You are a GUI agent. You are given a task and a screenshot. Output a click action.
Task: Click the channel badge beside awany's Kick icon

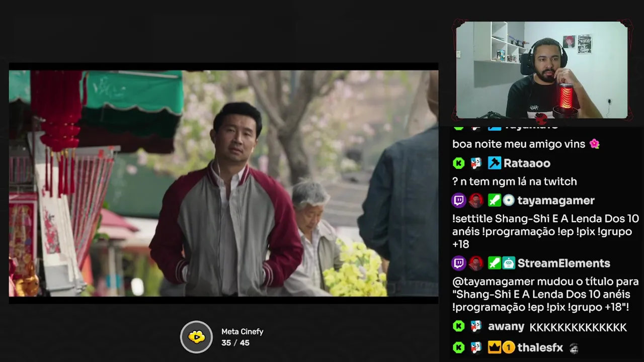476,326
